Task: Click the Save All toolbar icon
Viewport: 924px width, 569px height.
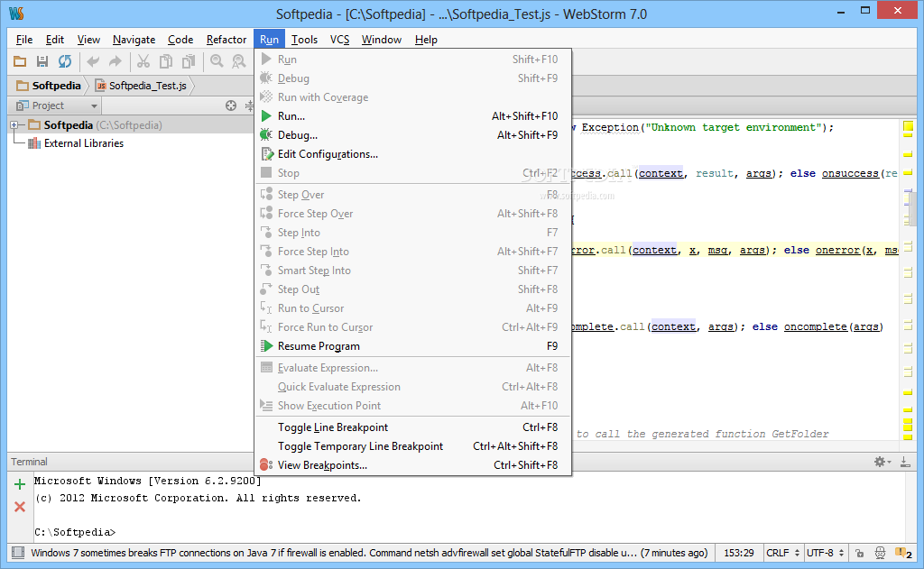Action: click(x=42, y=61)
